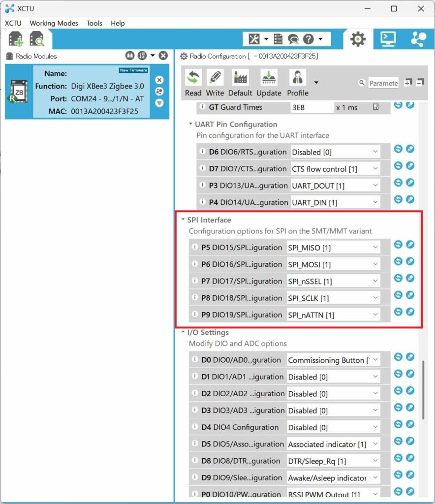Open the P8 SPI_SCLK dropdown
The height and width of the screenshot is (504, 435).
[x=334, y=298]
